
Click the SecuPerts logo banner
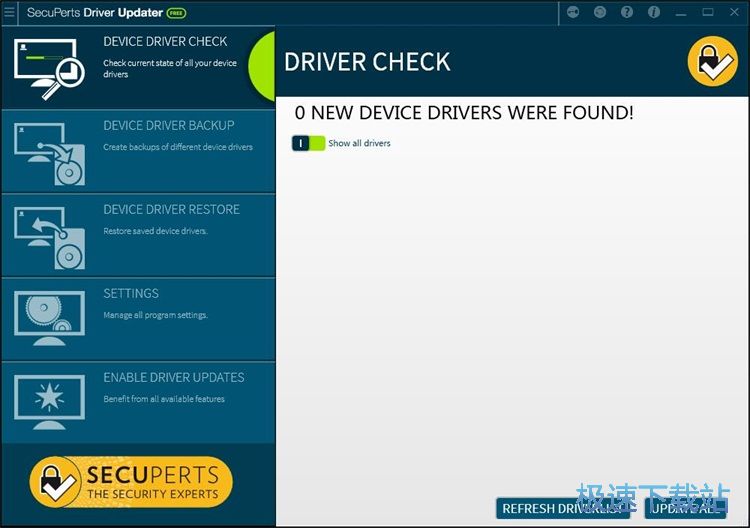coord(131,482)
